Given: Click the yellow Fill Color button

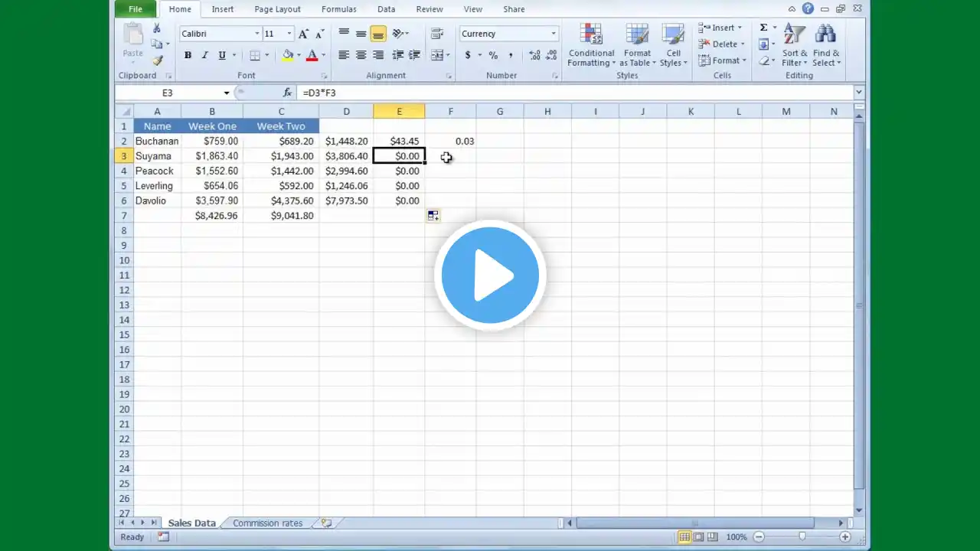Looking at the screenshot, I should [288, 55].
